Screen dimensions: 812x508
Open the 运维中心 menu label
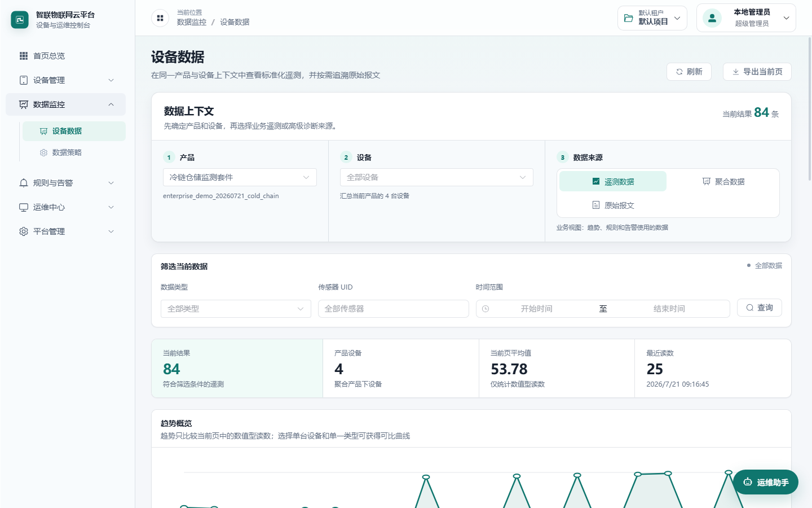pos(49,207)
